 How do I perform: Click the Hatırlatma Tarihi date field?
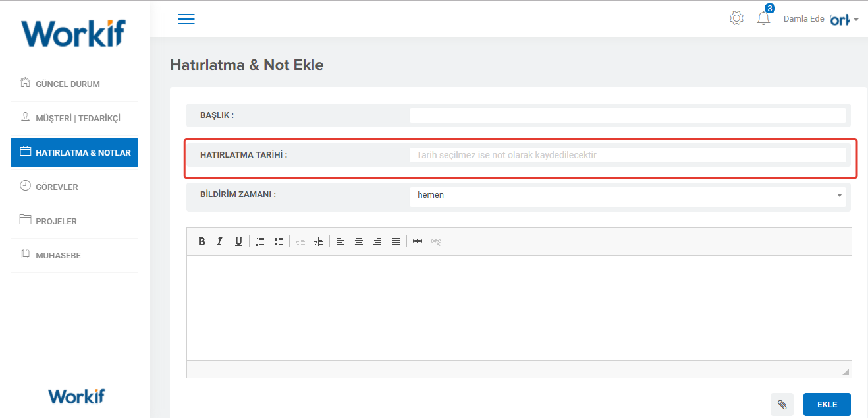point(628,155)
